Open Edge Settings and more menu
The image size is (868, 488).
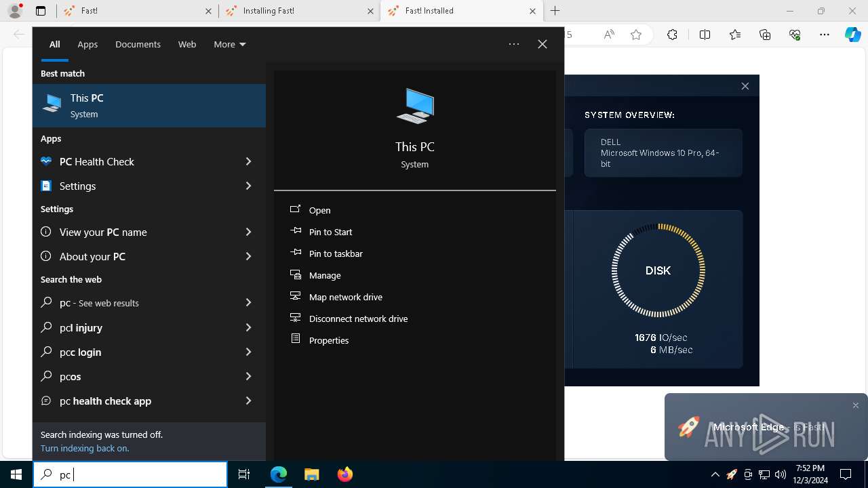[825, 35]
